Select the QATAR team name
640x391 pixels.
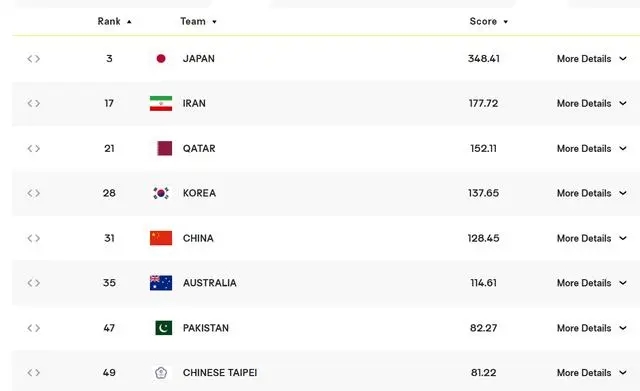[199, 149]
